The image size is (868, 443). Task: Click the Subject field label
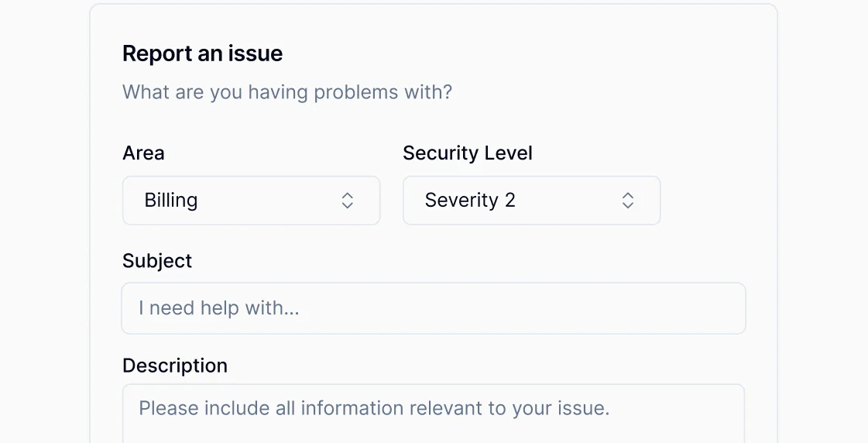tap(157, 261)
